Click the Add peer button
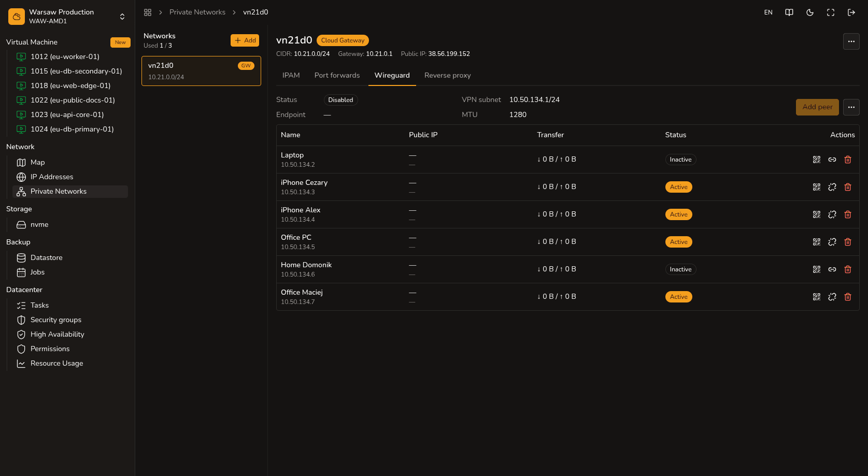The width and height of the screenshot is (868, 476). coord(817,107)
